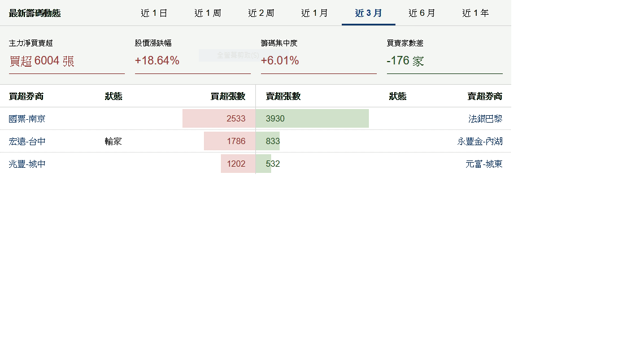The width and height of the screenshot is (644, 339).
Task: Click the 輸家 status label
Action: [x=113, y=141]
